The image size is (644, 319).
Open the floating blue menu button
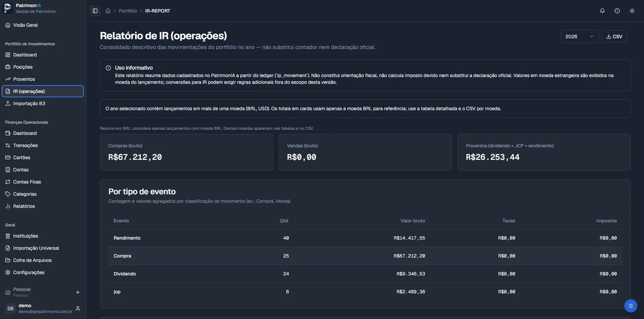click(x=630, y=306)
